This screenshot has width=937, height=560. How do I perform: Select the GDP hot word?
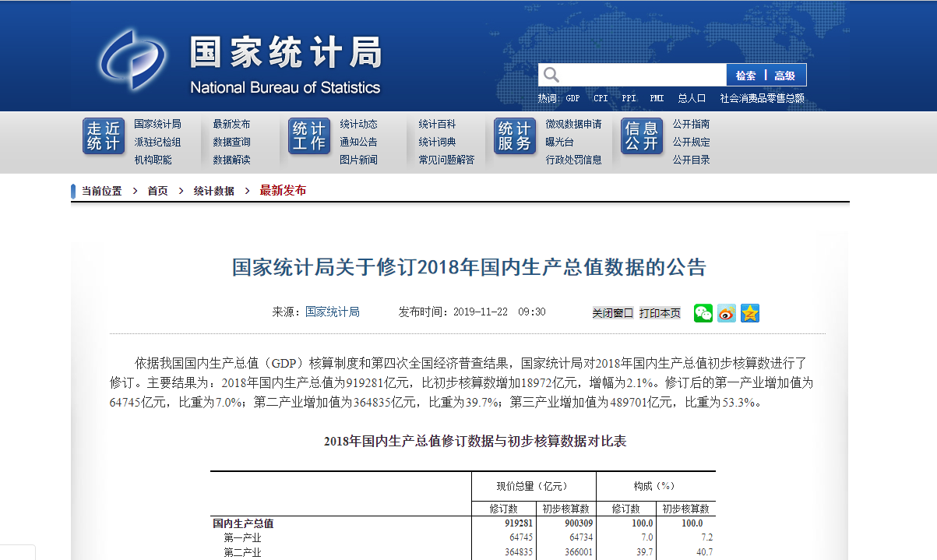coord(572,99)
